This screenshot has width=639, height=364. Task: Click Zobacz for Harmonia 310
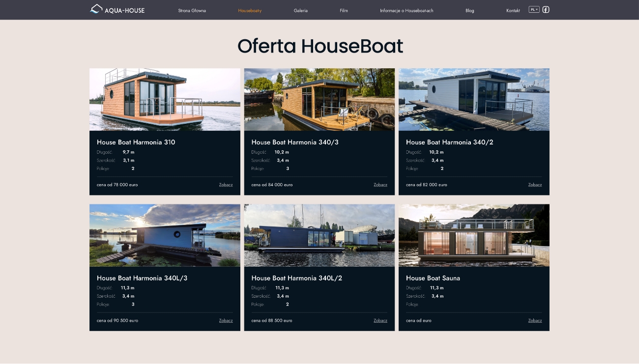click(226, 185)
